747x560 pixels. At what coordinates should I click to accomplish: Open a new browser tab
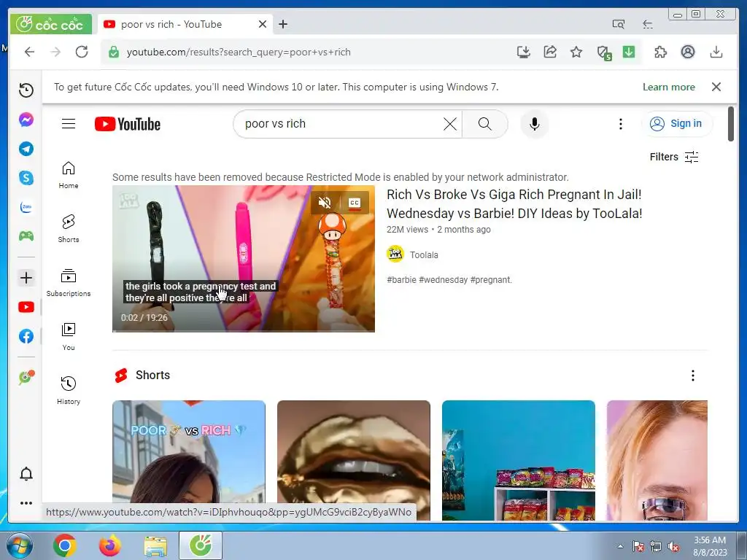click(283, 24)
